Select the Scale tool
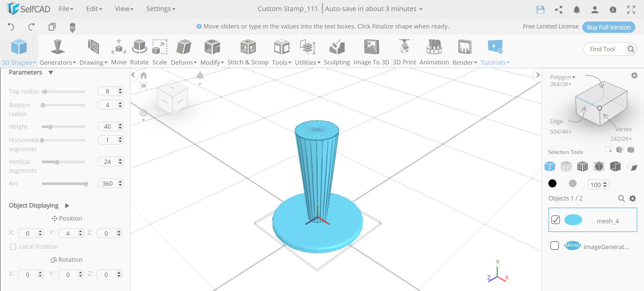This screenshot has width=644, height=291. (160, 52)
